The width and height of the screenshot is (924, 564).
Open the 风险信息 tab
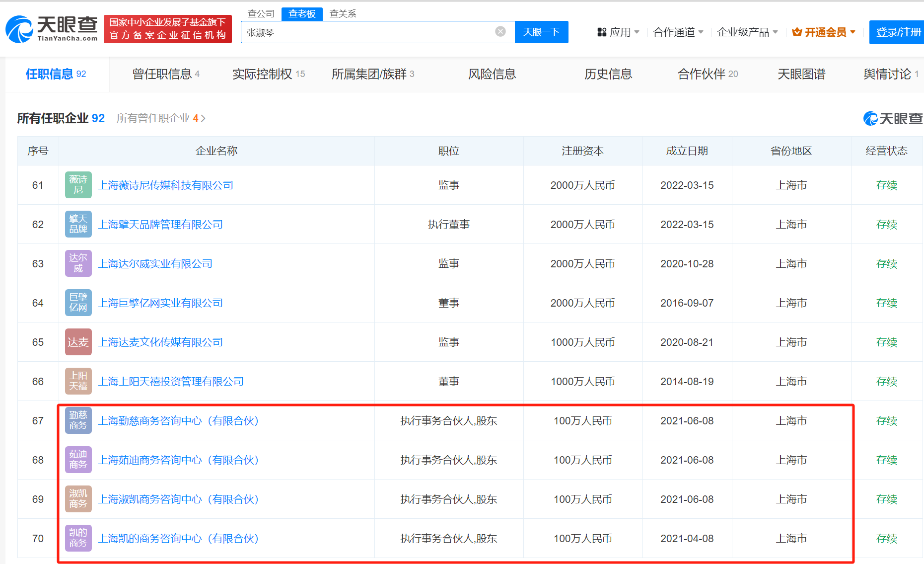click(492, 74)
